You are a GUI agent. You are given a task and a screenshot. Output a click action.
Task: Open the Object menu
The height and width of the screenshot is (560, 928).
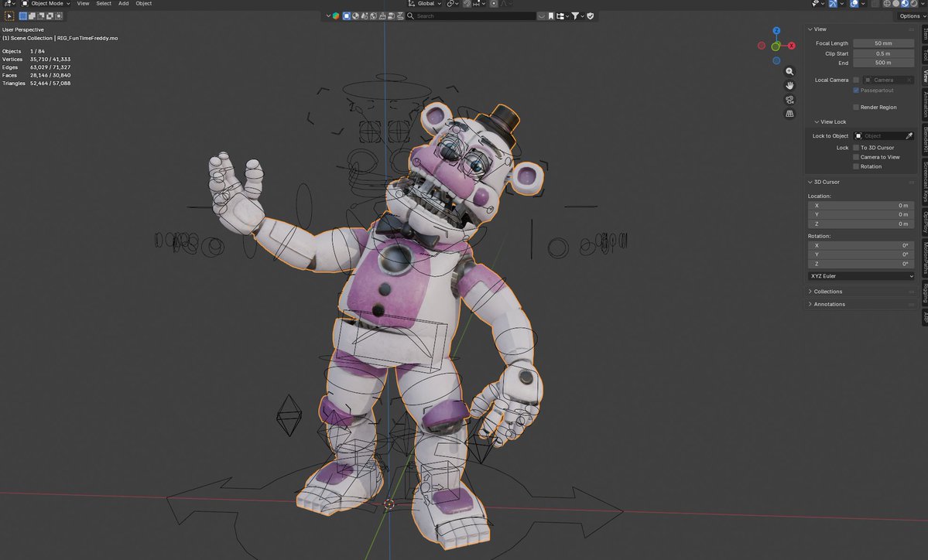coord(144,4)
